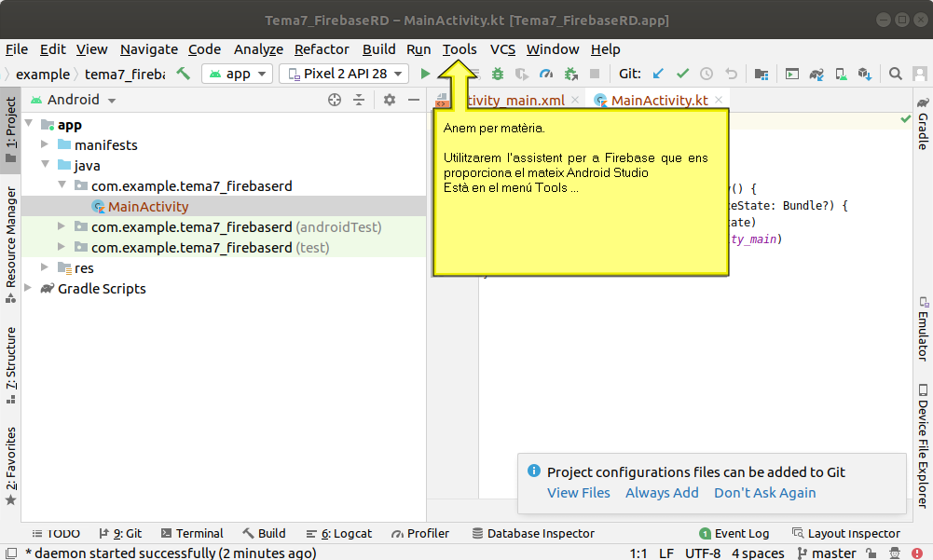
Task: Open the Android project view dropdown
Action: 74,100
